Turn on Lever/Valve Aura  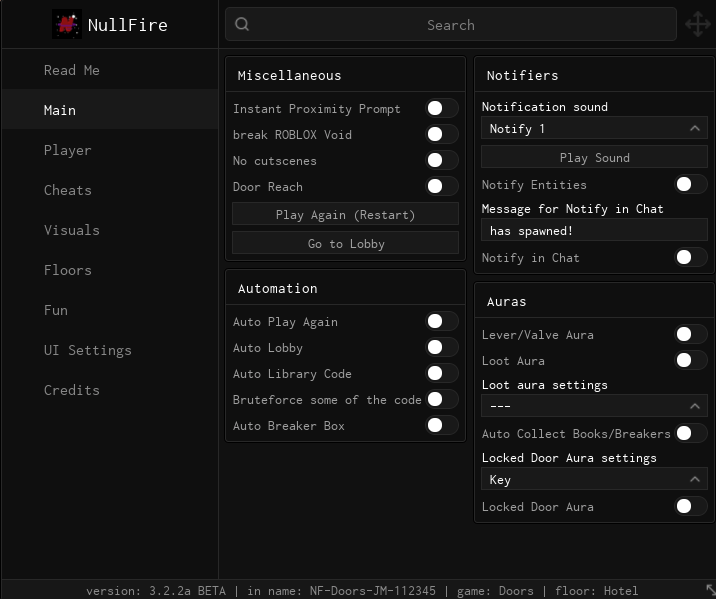click(690, 334)
